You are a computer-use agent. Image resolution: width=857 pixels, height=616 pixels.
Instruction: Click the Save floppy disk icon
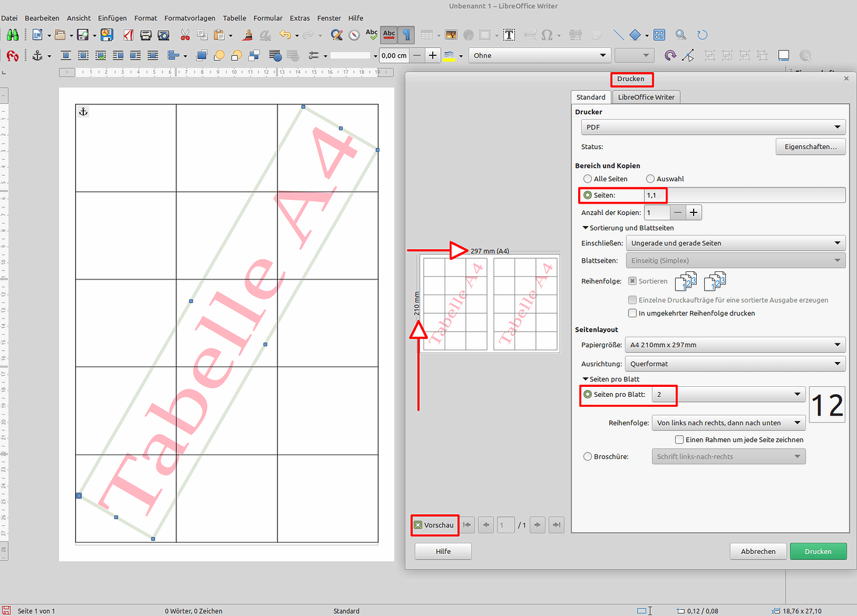pyautogui.click(x=83, y=35)
